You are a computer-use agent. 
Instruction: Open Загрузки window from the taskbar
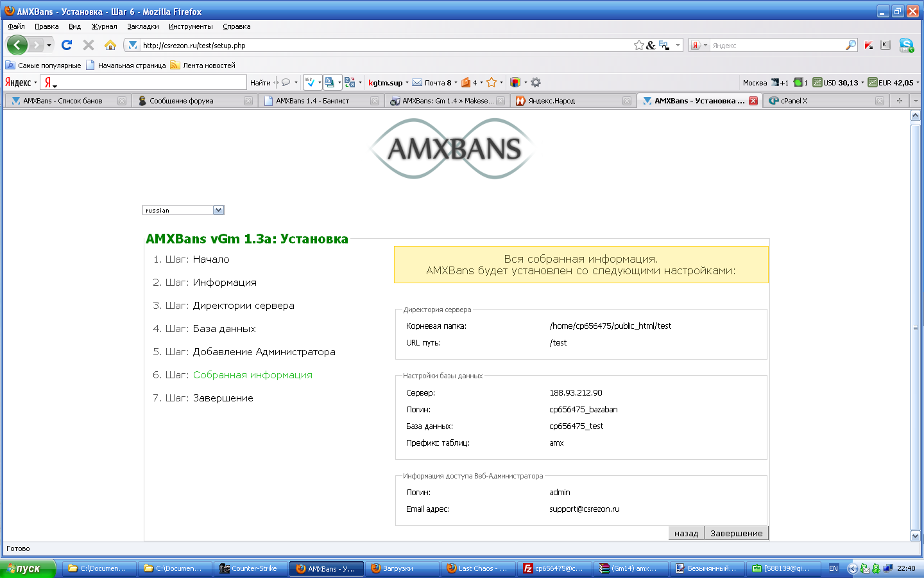click(x=402, y=568)
